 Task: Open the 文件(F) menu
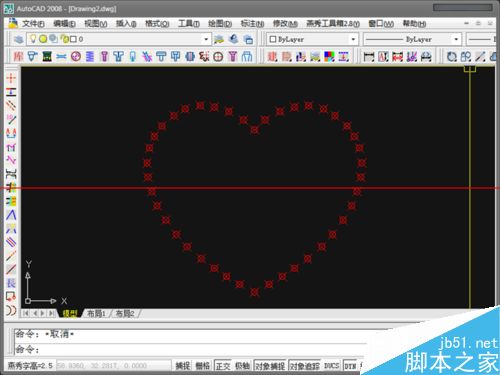[x=33, y=24]
